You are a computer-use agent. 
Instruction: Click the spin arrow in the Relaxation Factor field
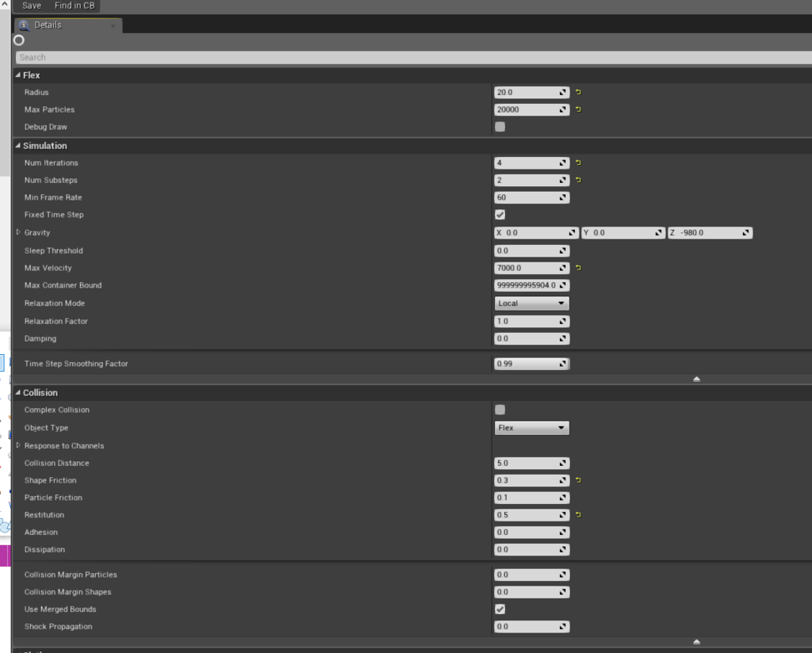[x=563, y=321]
